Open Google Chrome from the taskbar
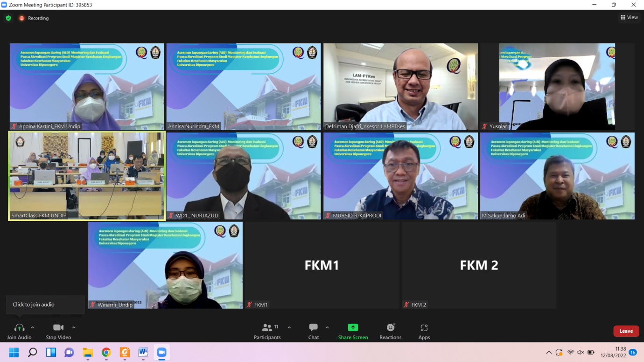 tap(106, 353)
